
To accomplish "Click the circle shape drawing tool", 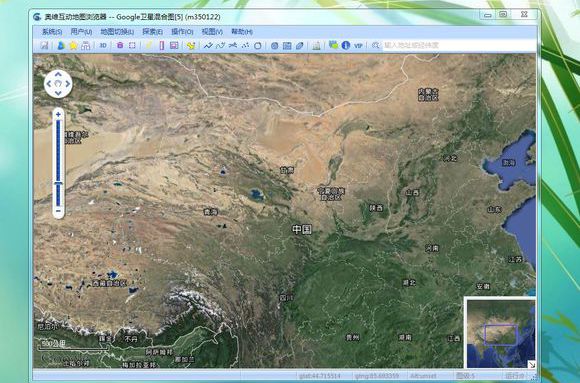I will (x=258, y=46).
